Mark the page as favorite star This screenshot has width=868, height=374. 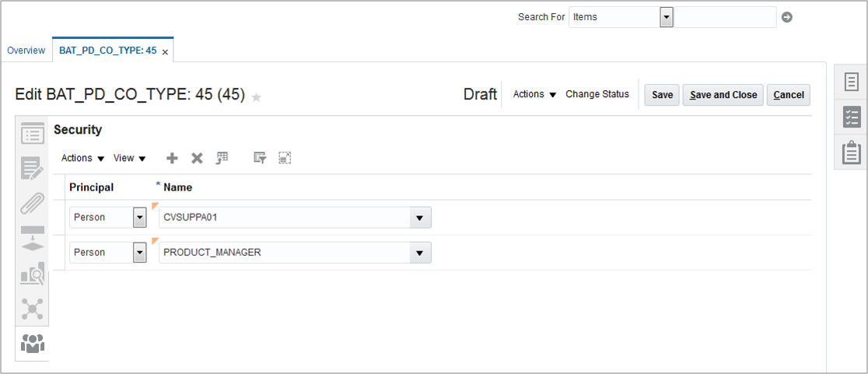pyautogui.click(x=257, y=96)
